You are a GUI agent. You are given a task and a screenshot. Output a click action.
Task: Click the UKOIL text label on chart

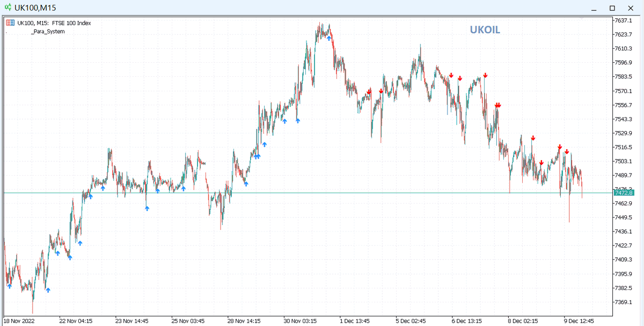click(x=485, y=30)
